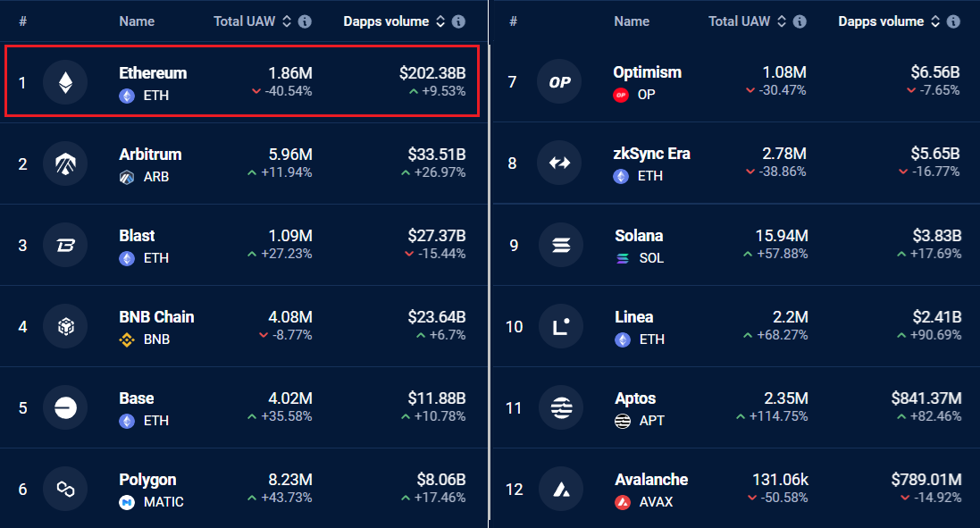
Task: Select the Avalanche chain logo
Action: 559,489
